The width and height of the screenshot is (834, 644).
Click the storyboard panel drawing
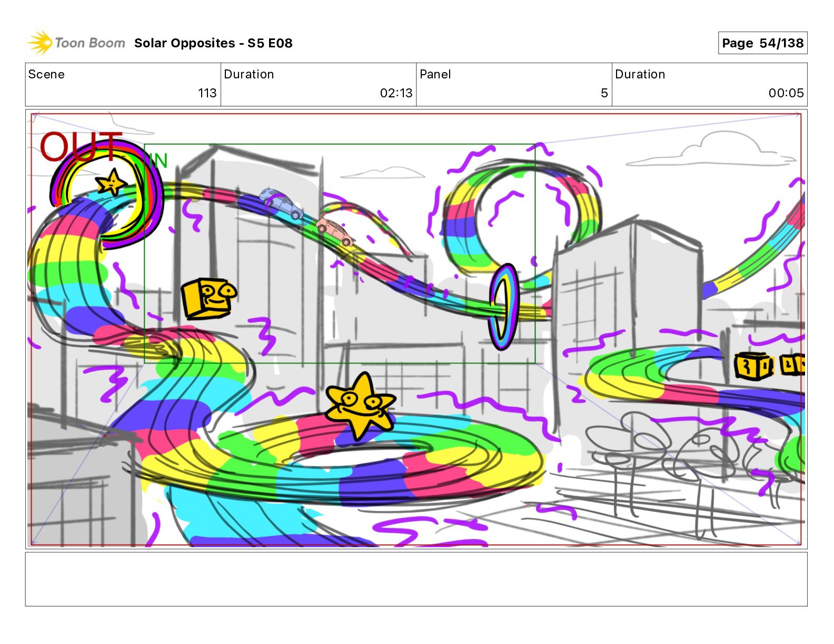[x=416, y=329]
